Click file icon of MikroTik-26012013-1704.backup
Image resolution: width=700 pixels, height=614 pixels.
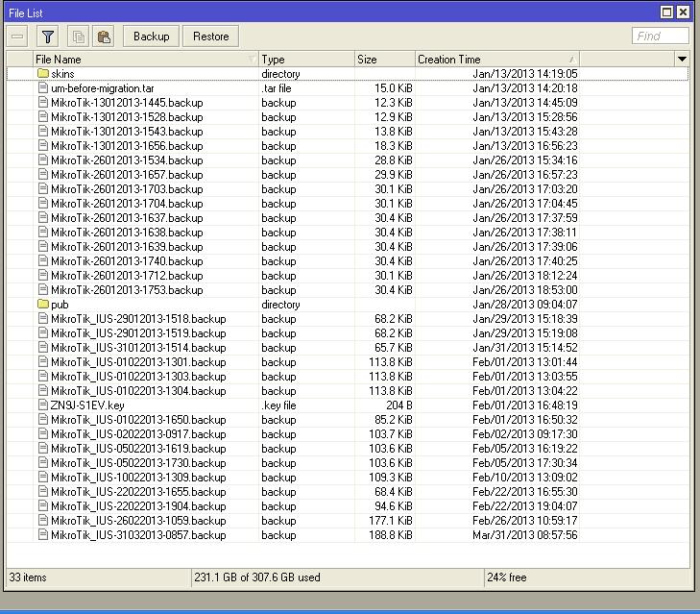coord(43,203)
